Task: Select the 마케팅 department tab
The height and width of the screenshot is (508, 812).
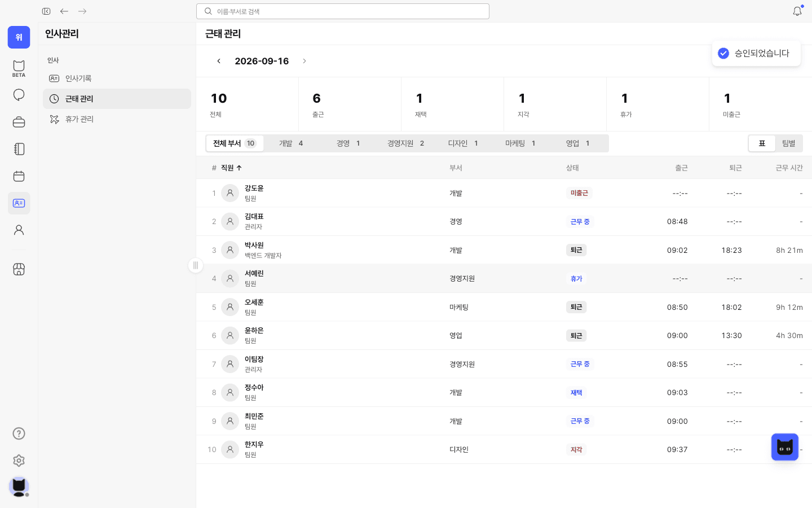Action: [x=520, y=143]
